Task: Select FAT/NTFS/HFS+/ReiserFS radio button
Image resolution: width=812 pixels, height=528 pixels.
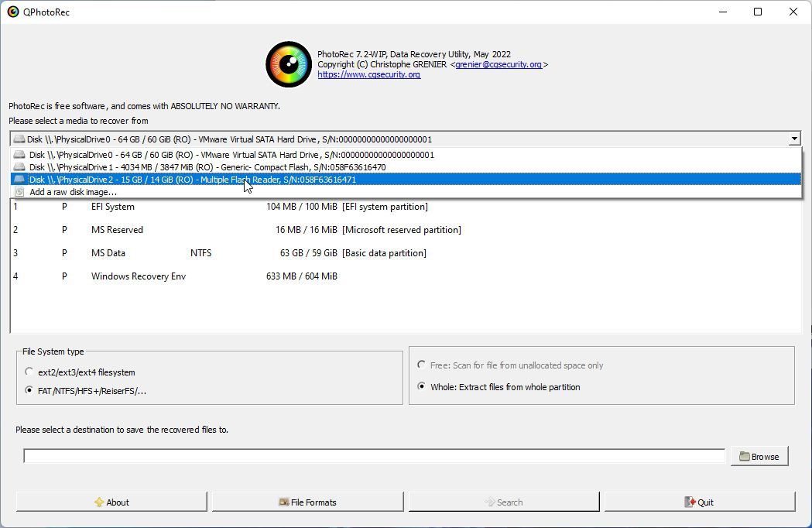Action: 29,391
